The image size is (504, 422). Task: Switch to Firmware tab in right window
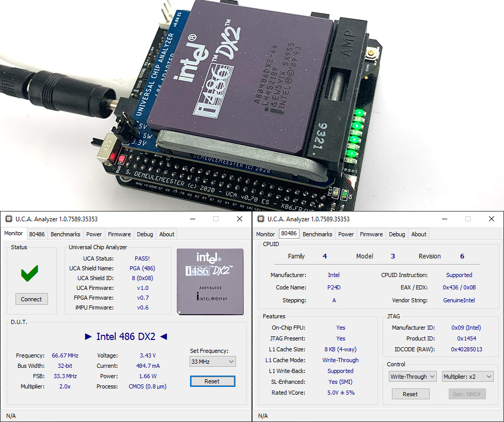point(371,234)
